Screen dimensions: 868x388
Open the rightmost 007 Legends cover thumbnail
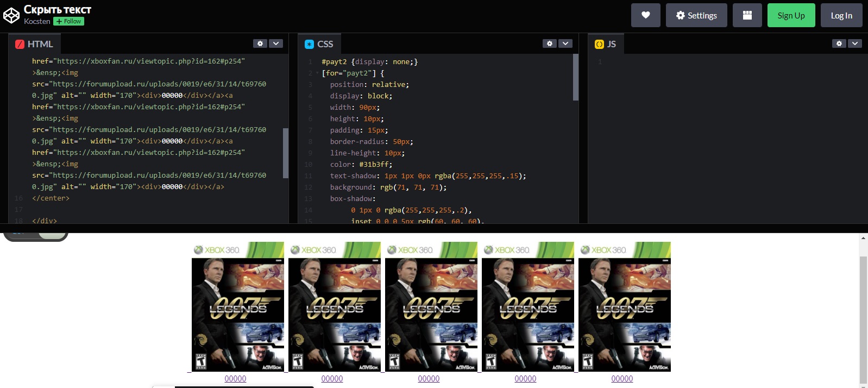click(x=625, y=307)
